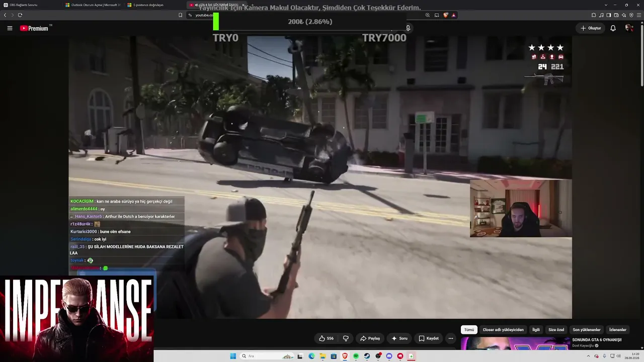644x362 pixels.
Task: Open the Brave Wallet icon
Action: [x=616, y=15]
